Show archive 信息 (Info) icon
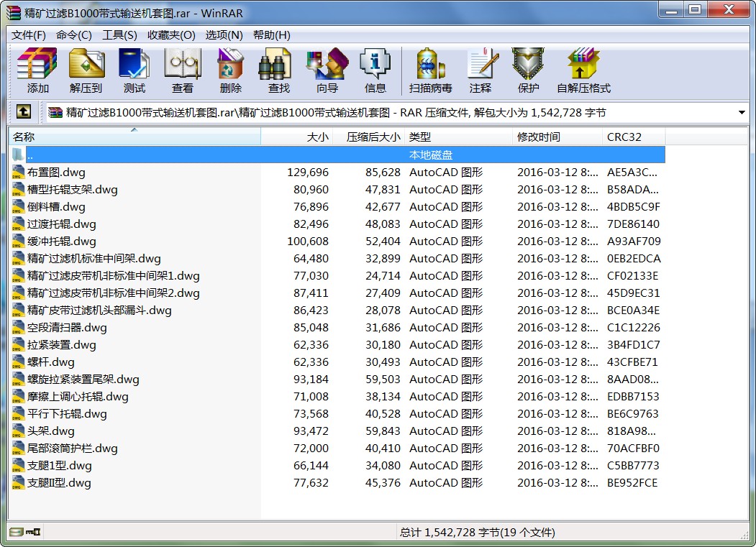 pyautogui.click(x=375, y=70)
